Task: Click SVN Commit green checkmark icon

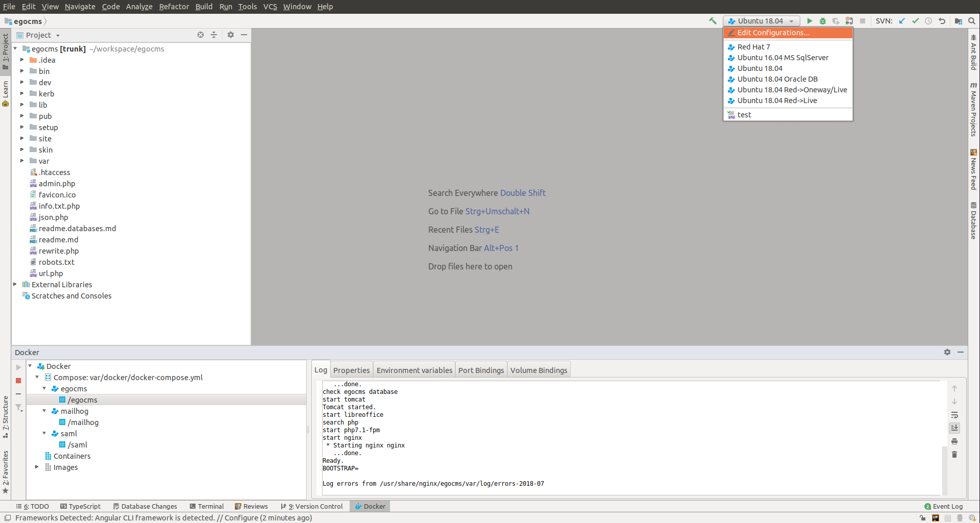Action: 915,21
